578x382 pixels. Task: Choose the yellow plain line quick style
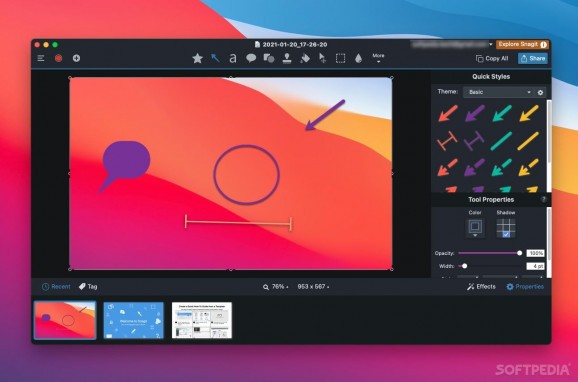point(528,141)
